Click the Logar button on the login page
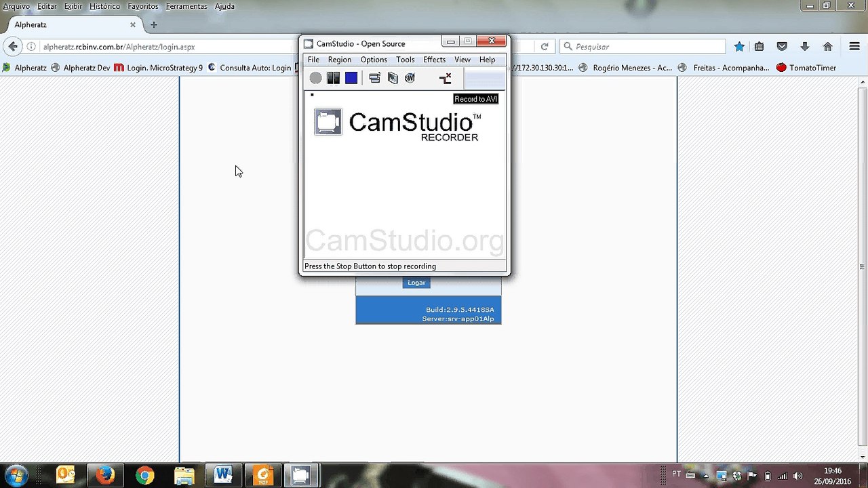Viewport: 868px width, 488px height. pyautogui.click(x=416, y=283)
